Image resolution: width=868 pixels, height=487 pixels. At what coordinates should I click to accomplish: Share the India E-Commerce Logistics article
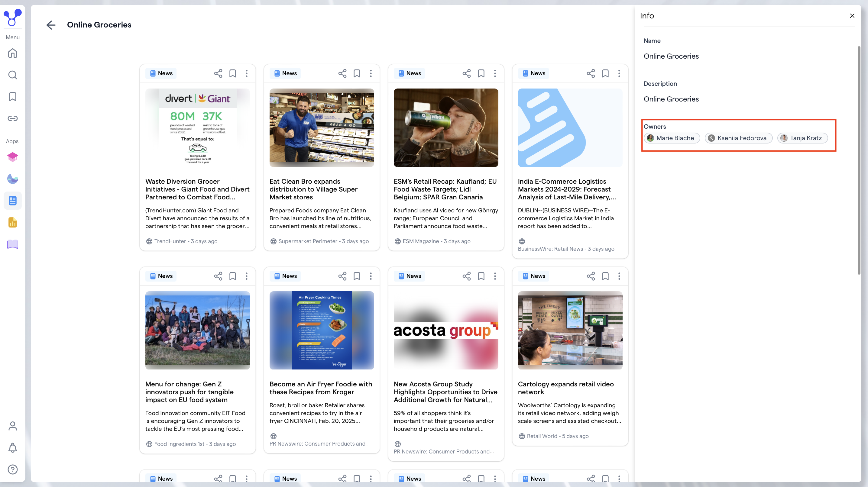591,73
